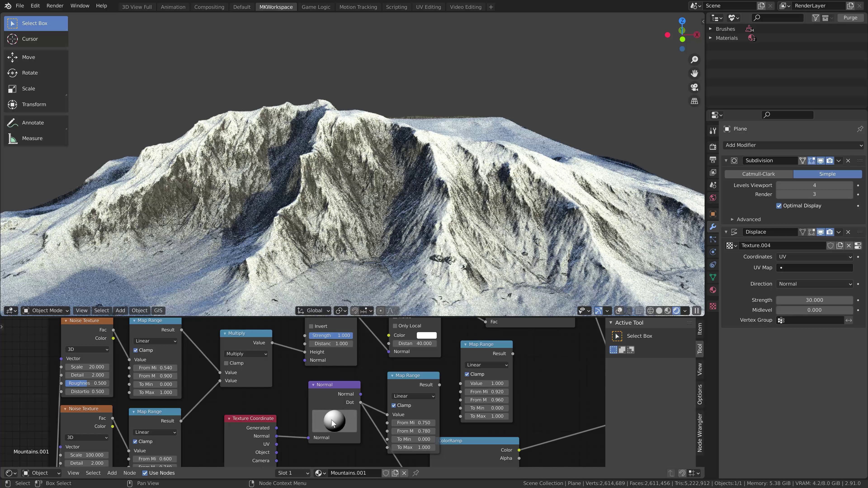Screen dimensions: 868x488
Task: Open the Render properties camera tab icon
Action: pos(713,146)
